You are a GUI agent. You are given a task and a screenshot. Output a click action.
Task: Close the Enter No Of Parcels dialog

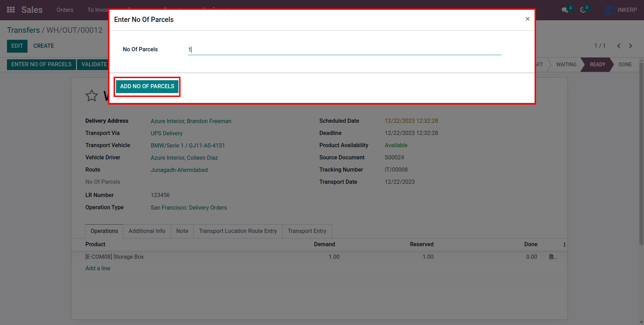(x=527, y=19)
